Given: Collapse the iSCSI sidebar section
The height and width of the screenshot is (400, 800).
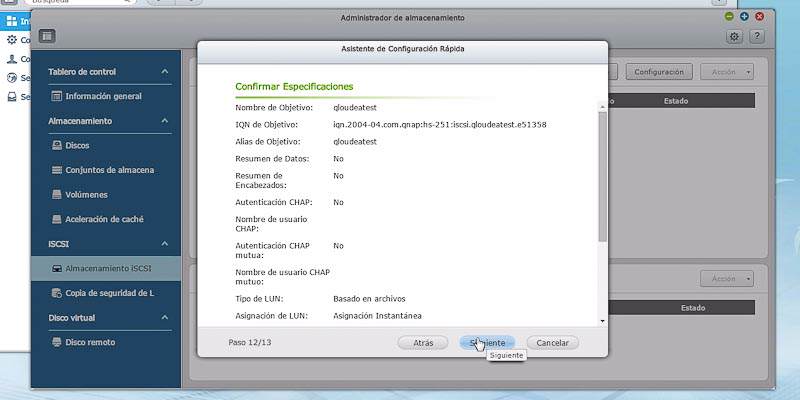Looking at the screenshot, I should [x=165, y=244].
